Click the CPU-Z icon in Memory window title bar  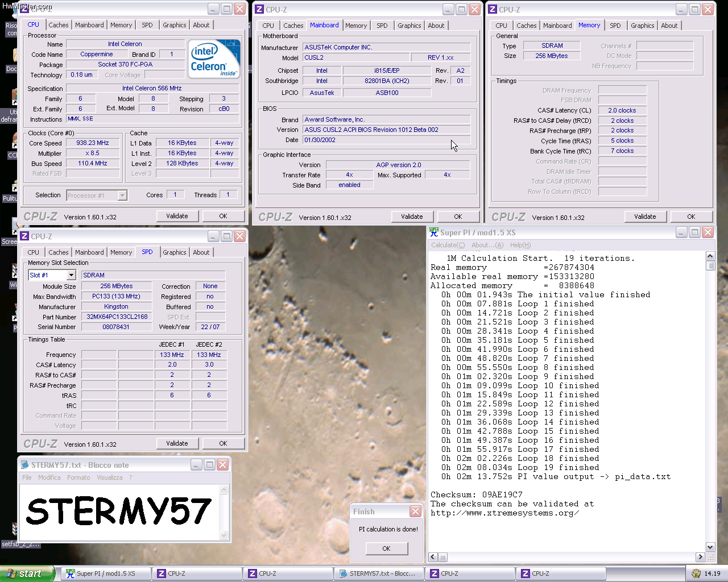pos(493,9)
